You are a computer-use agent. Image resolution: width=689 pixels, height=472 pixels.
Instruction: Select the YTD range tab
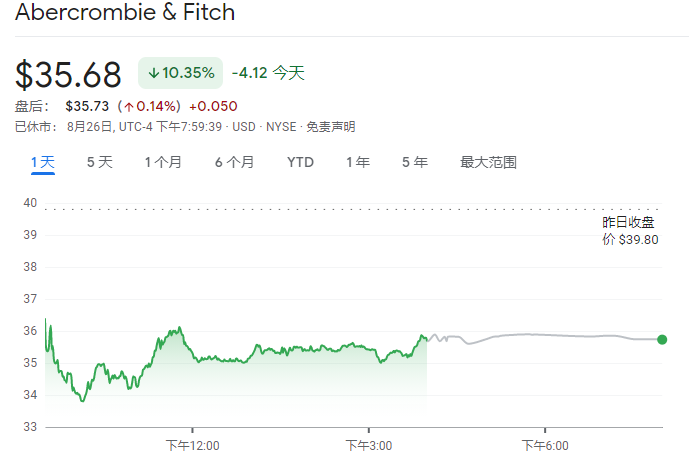coord(300,162)
